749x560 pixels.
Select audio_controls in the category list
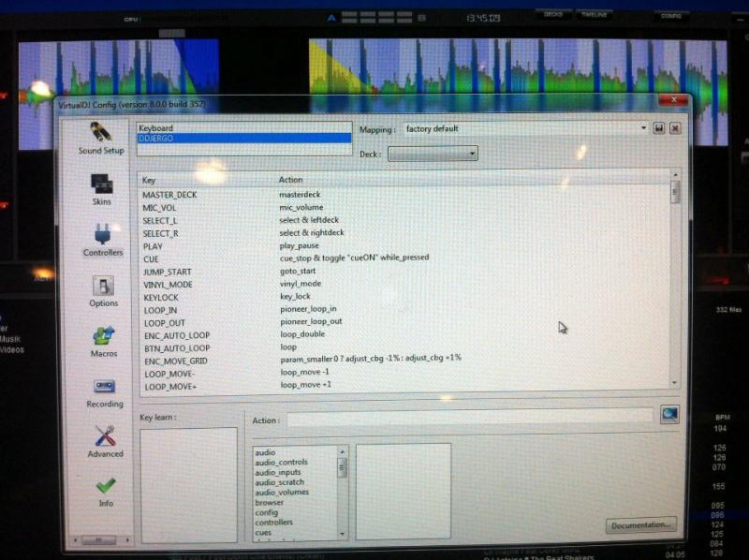tap(281, 462)
